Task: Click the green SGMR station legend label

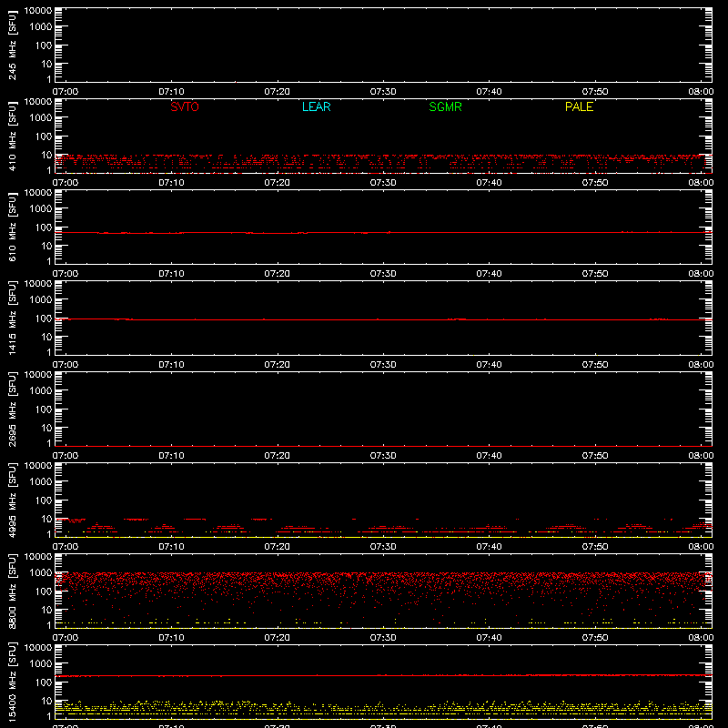Action: click(x=445, y=106)
